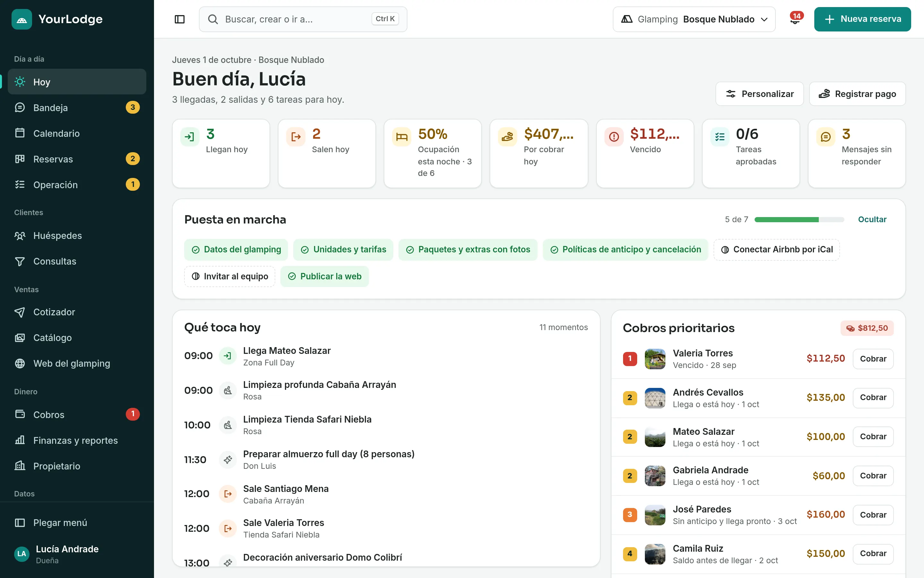Toggle the sidebar panel icon in top bar
Image resolution: width=924 pixels, height=578 pixels.
[179, 19]
